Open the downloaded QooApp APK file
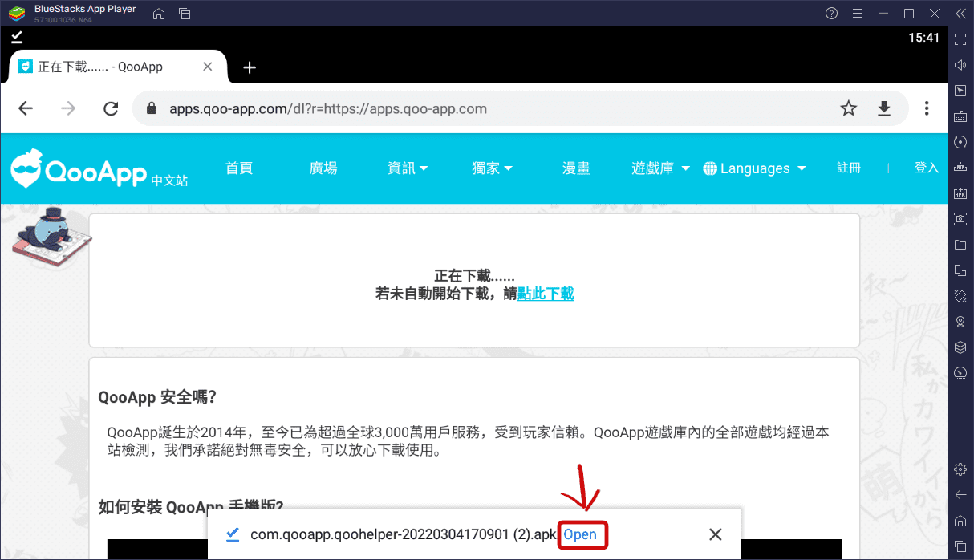Screen dimensions: 974x560 tap(582, 534)
